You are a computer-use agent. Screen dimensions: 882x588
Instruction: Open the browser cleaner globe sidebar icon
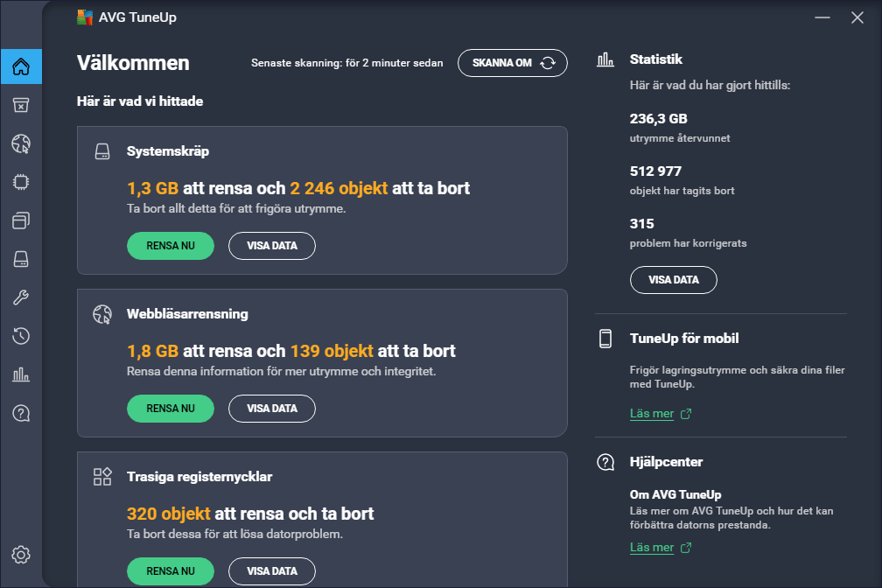pyautogui.click(x=21, y=143)
